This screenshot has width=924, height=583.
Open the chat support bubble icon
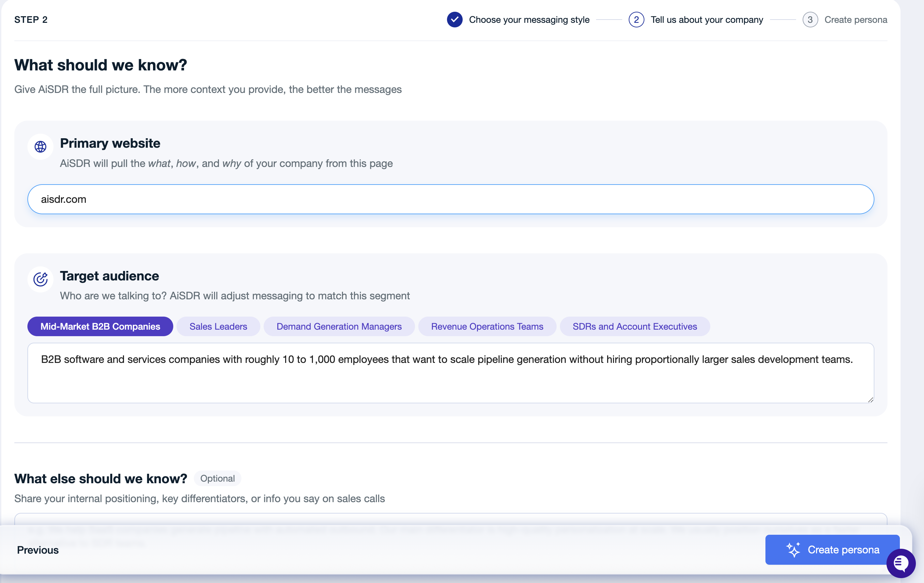point(901,563)
